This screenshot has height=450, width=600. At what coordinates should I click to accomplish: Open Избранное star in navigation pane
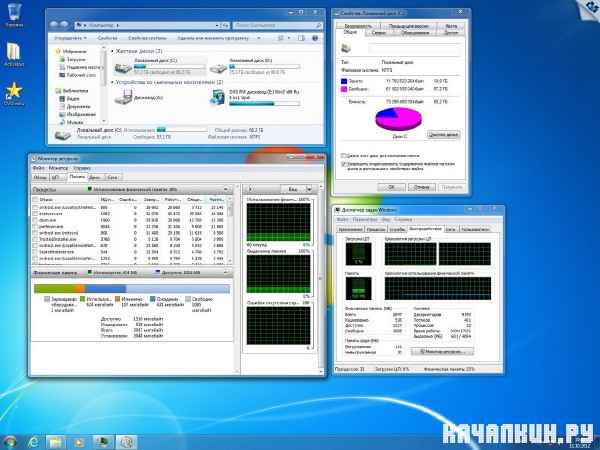point(58,51)
